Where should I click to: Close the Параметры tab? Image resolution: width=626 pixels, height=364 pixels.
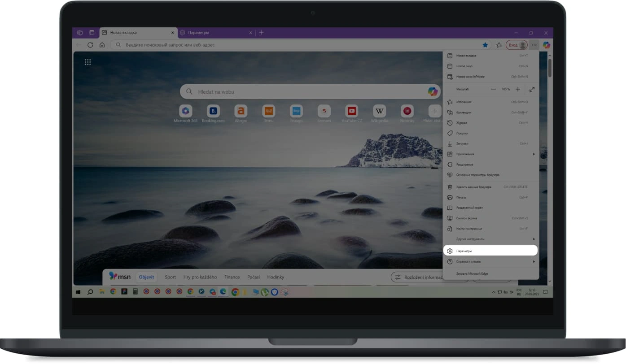(x=250, y=33)
